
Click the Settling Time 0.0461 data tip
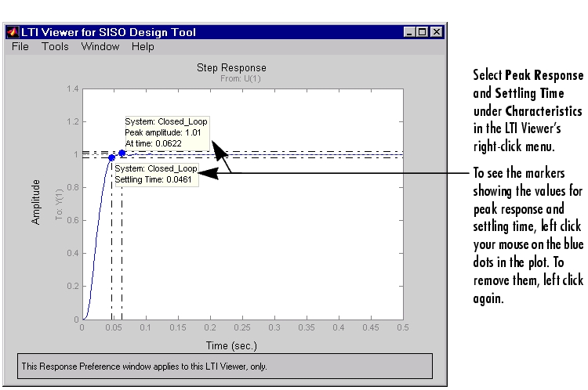pyautogui.click(x=156, y=174)
